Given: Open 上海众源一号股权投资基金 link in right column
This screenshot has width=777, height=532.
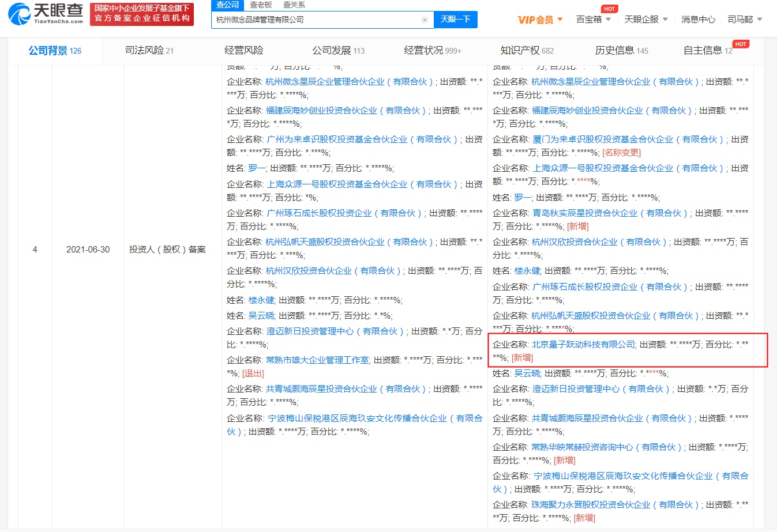Looking at the screenshot, I should tap(628, 168).
